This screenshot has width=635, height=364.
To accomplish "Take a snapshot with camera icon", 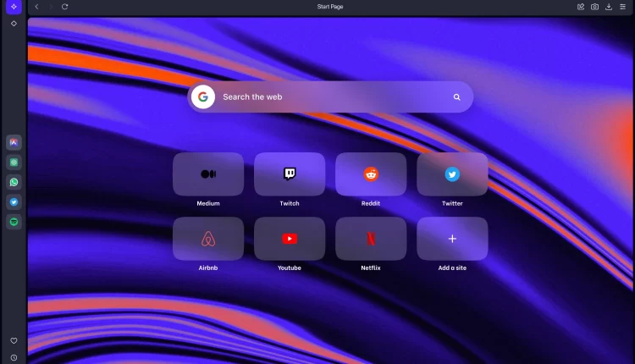I will coord(594,7).
